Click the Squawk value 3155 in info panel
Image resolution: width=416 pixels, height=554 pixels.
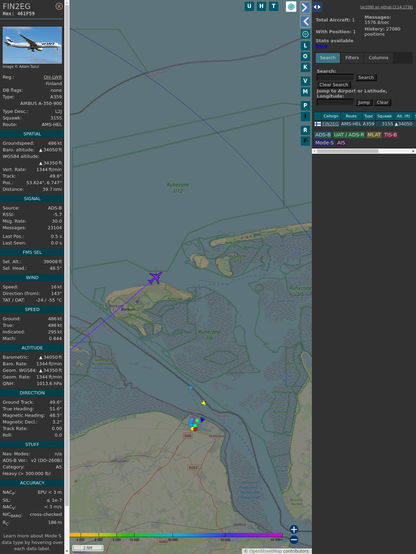click(x=56, y=118)
